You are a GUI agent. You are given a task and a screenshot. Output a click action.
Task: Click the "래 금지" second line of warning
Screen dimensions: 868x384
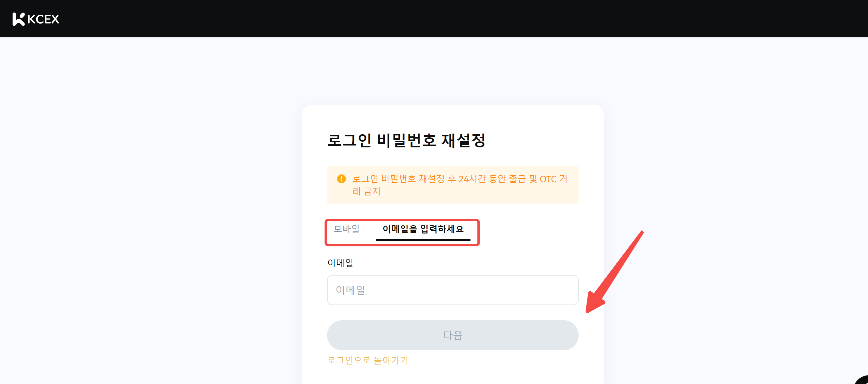(366, 191)
